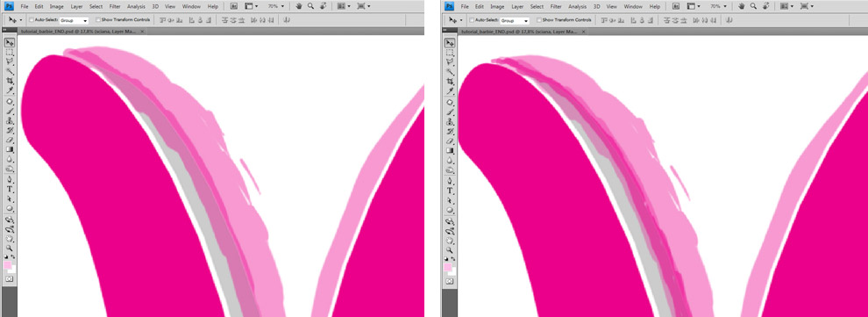Select Path Selection tool in right screenshot
868x317 pixels.
[x=450, y=199]
